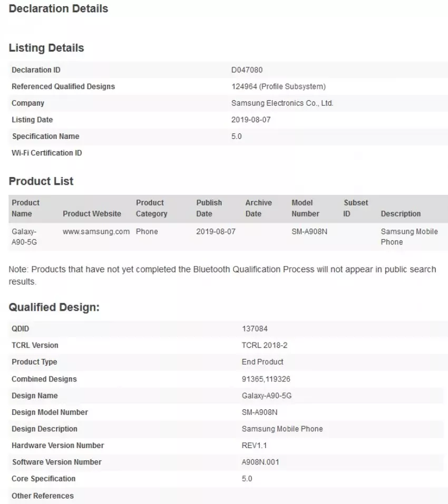The height and width of the screenshot is (504, 448).
Task: Open the www.samsung.com product website link
Action: pos(96,231)
